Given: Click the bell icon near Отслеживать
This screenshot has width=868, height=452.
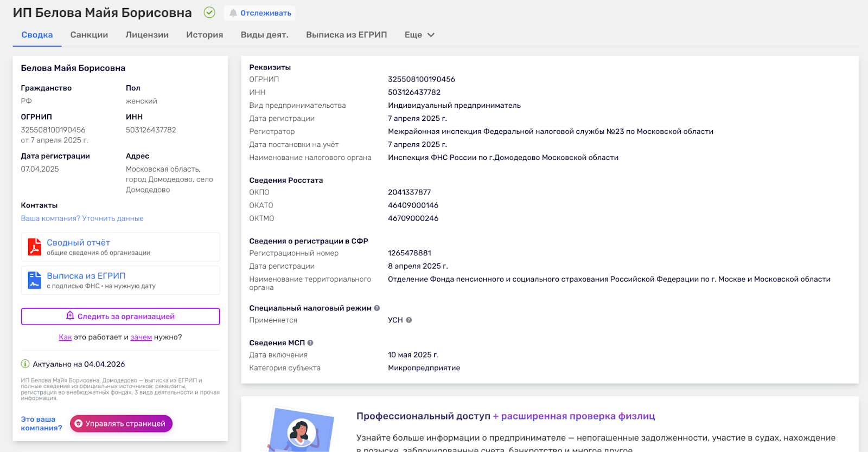Looking at the screenshot, I should (233, 13).
